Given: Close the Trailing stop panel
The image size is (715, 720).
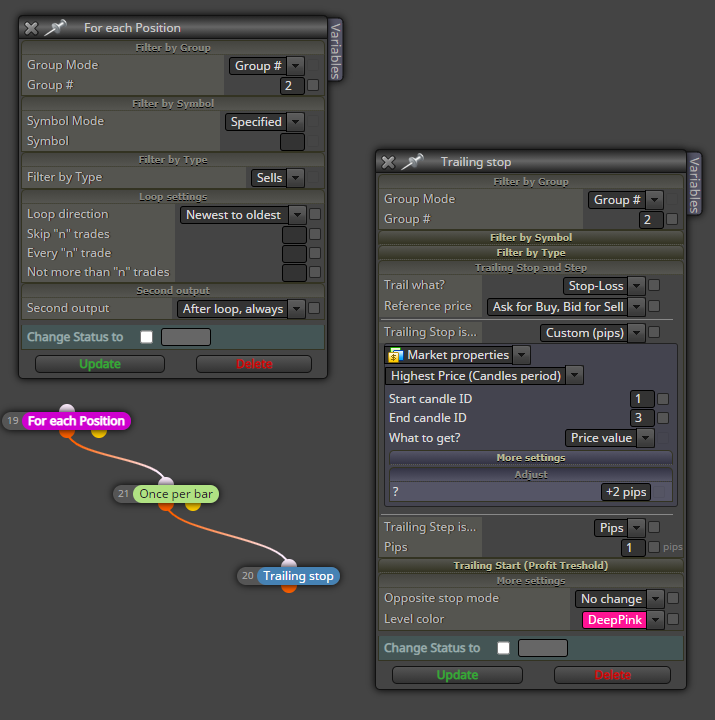Looking at the screenshot, I should (388, 162).
